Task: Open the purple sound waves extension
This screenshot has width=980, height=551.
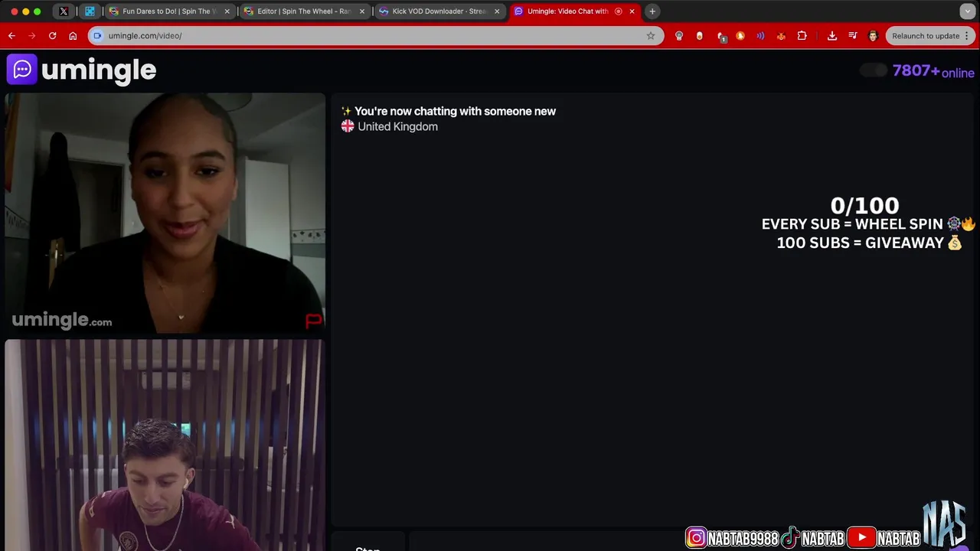Action: coord(760,36)
